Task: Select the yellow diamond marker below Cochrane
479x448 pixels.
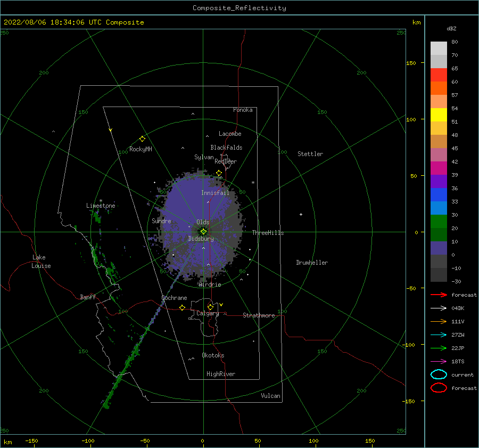Action: click(x=183, y=307)
